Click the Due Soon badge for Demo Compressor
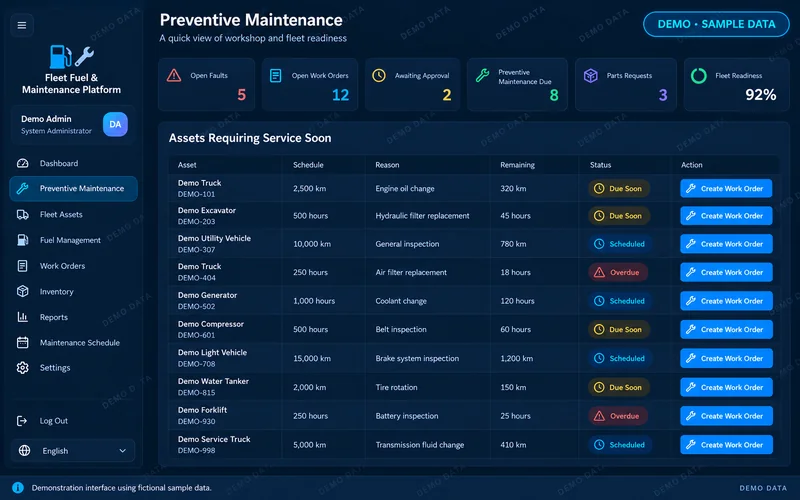 click(x=619, y=330)
